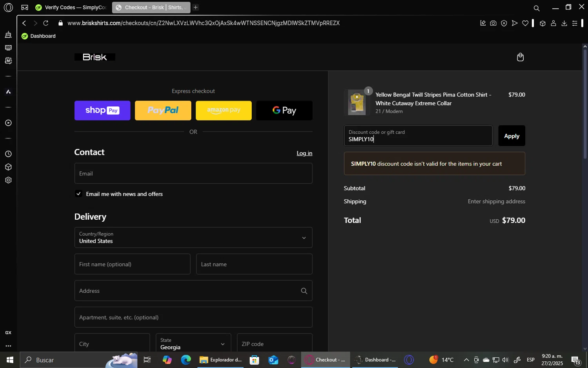Click the ZIP code field
Screen dimensions: 588x368
coord(274,343)
